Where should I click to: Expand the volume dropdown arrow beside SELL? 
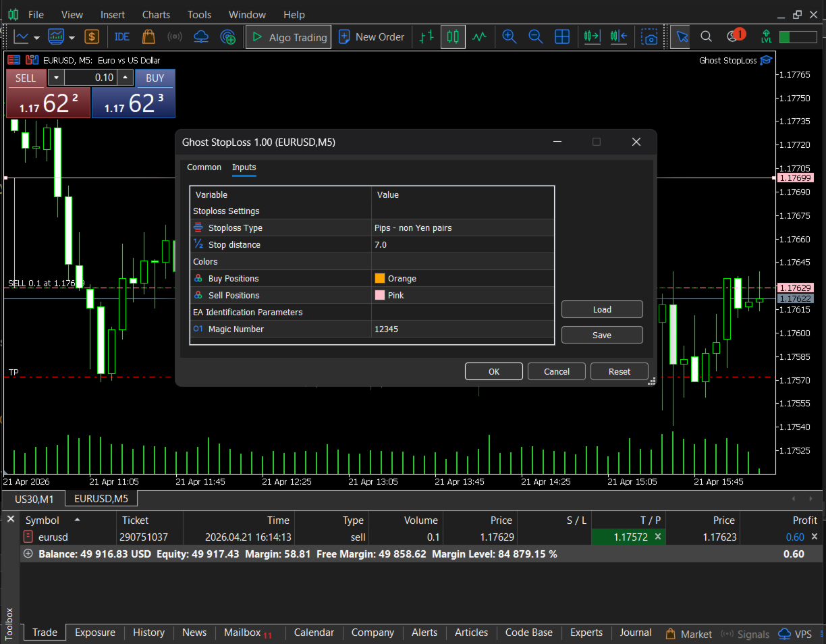[56, 78]
